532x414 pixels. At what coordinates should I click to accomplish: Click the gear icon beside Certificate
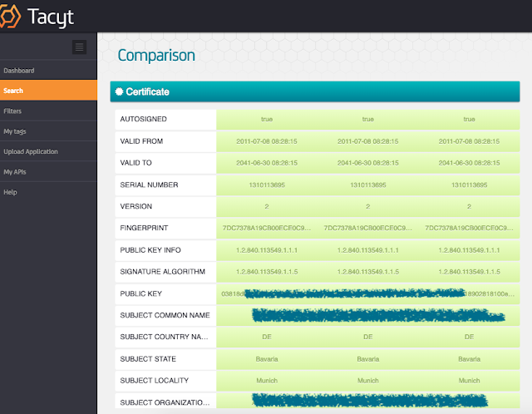[120, 91]
